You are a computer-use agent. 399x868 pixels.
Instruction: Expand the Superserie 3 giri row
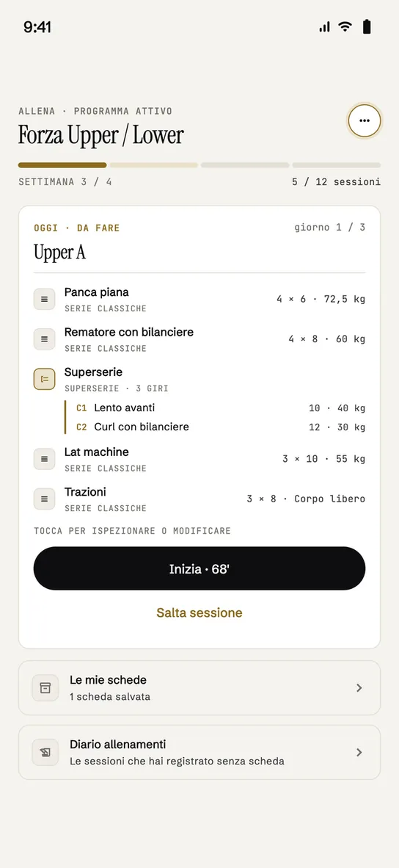199,379
